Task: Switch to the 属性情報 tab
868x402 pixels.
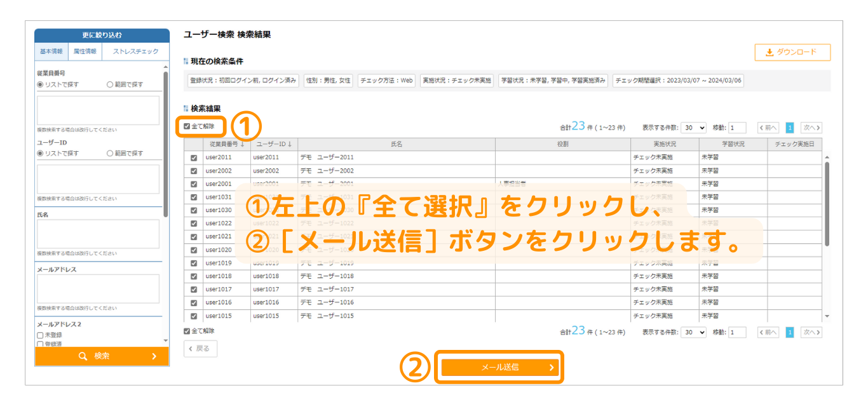Action: point(85,51)
